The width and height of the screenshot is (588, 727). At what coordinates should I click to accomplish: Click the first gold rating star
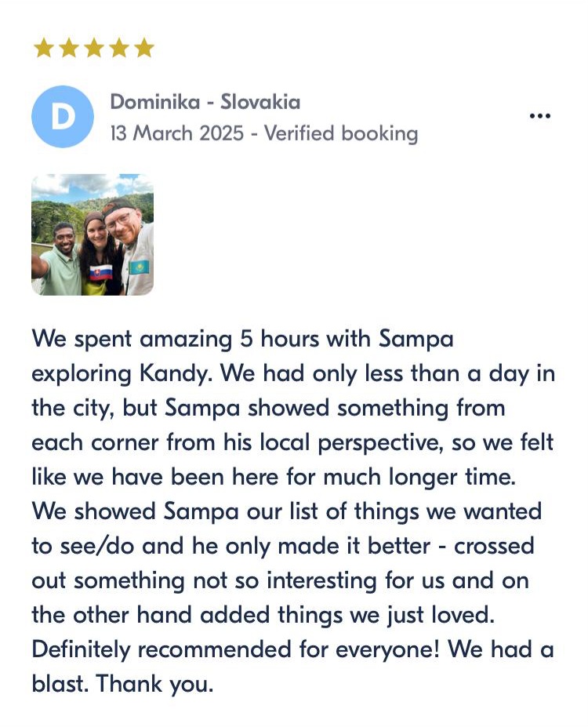44,48
